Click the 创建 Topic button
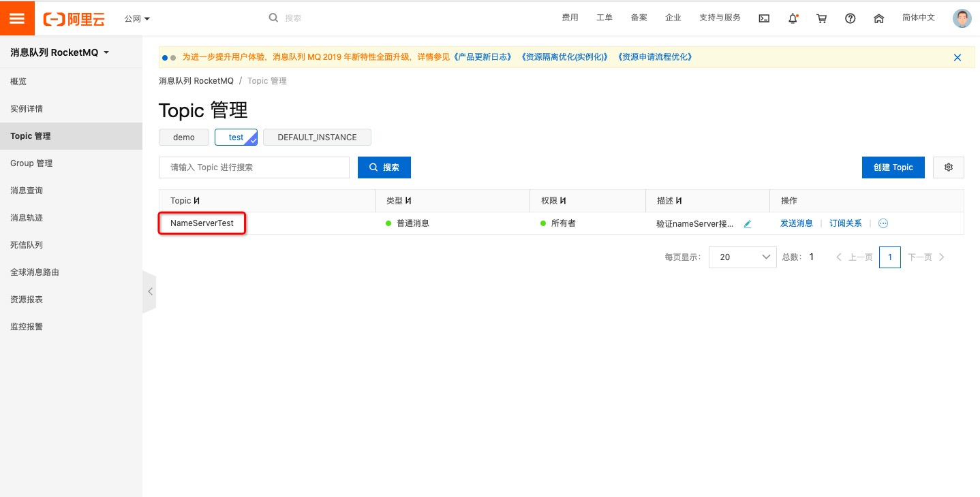 tap(893, 167)
